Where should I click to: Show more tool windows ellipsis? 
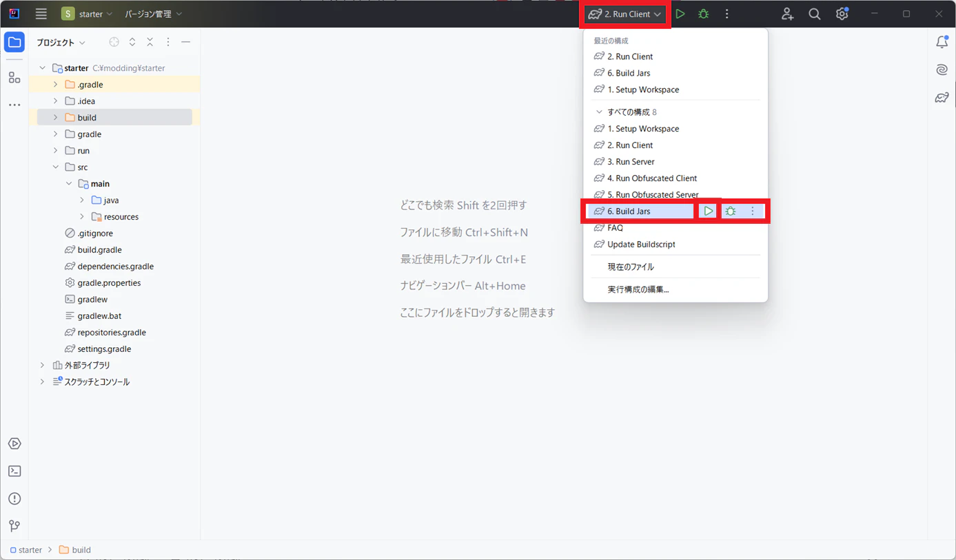coord(14,105)
